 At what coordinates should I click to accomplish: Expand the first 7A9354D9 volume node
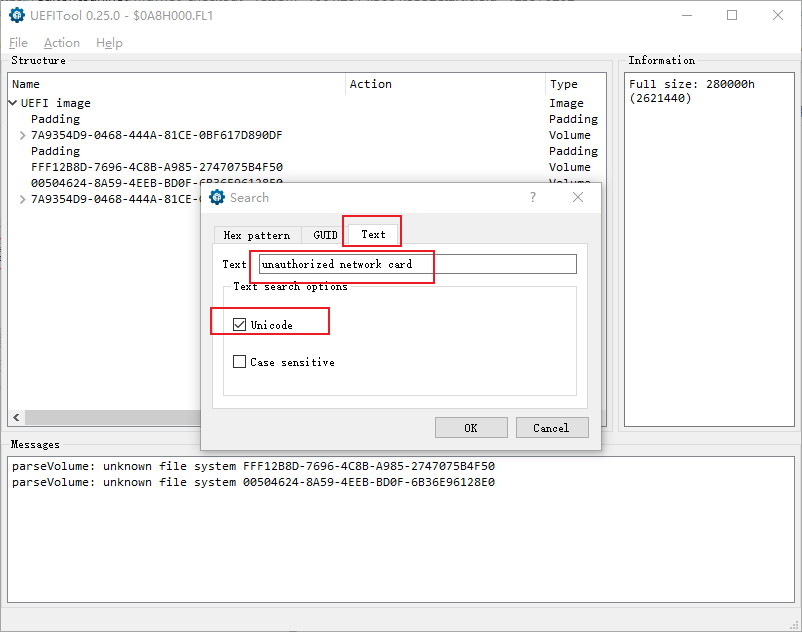pyautogui.click(x=22, y=136)
